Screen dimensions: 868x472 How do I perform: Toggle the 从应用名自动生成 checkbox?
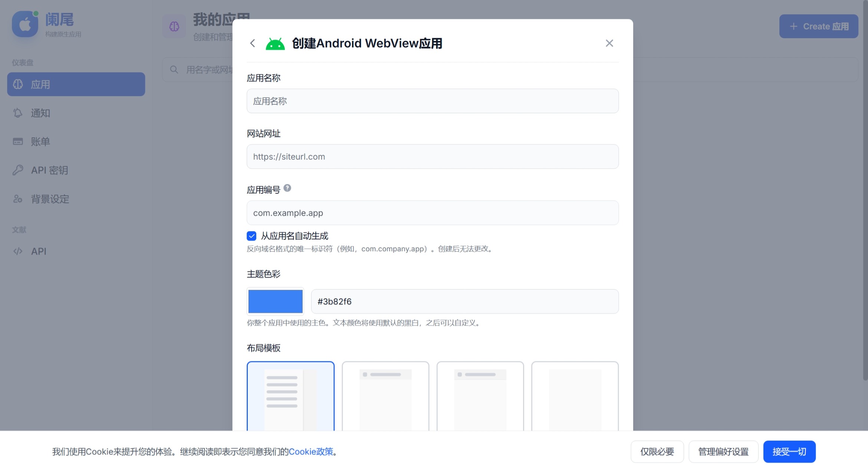tap(251, 236)
